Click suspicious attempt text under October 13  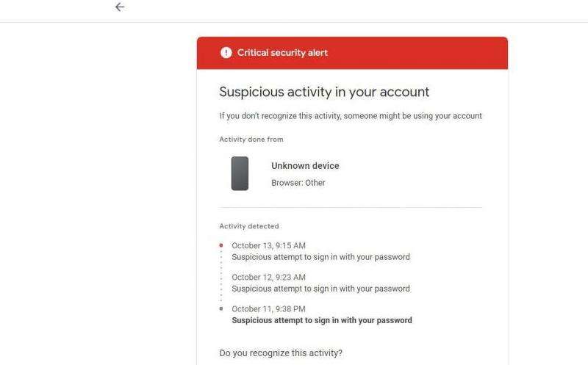tap(320, 257)
